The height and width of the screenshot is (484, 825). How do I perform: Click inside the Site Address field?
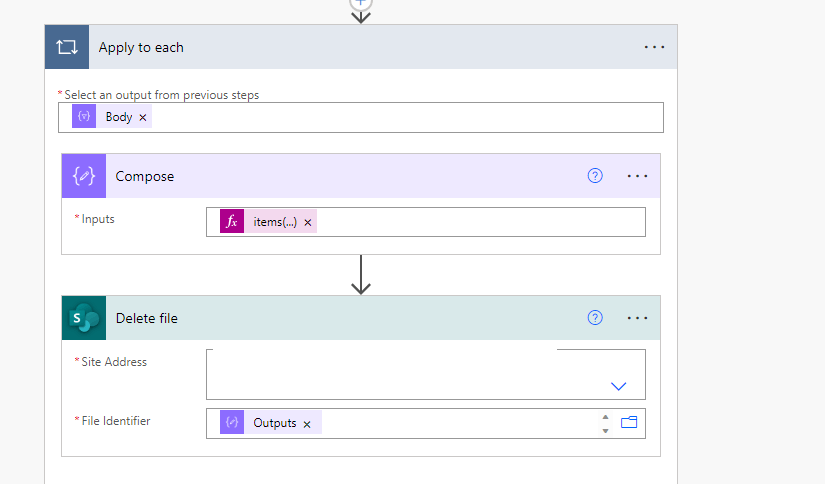400,374
